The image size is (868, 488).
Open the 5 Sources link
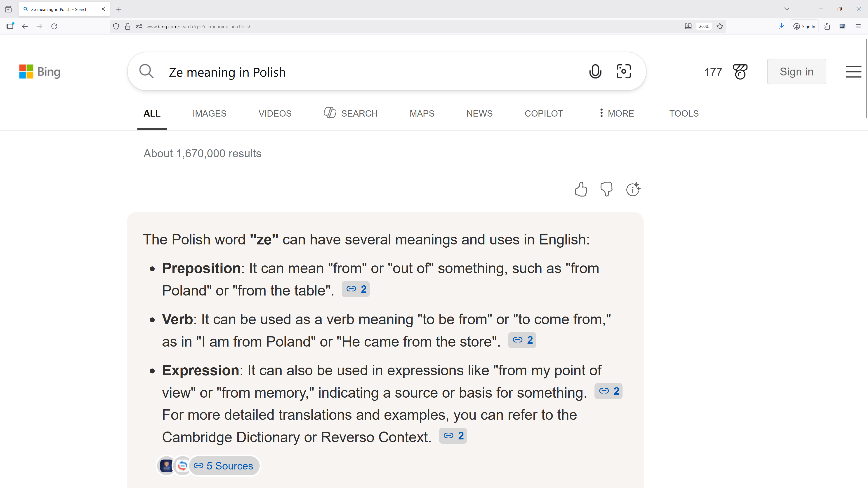[x=224, y=466]
